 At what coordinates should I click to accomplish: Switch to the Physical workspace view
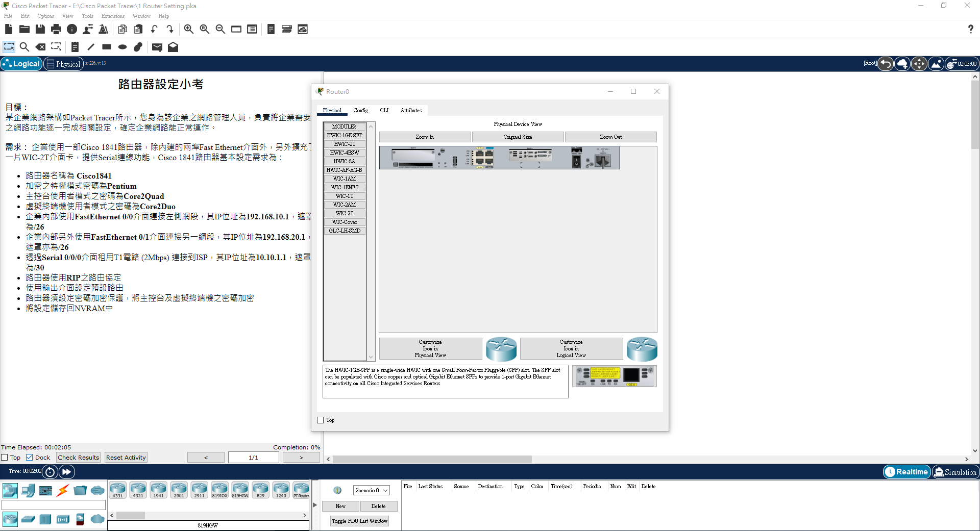[x=64, y=64]
